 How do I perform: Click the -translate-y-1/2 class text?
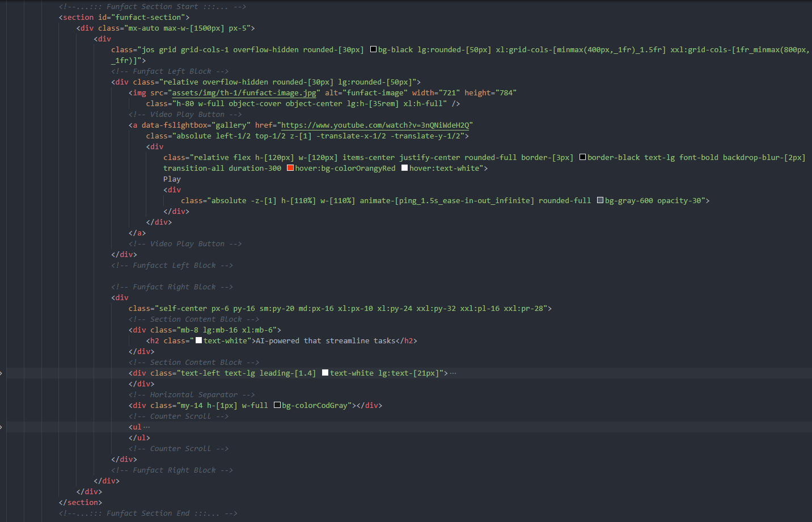pyautogui.click(x=425, y=136)
